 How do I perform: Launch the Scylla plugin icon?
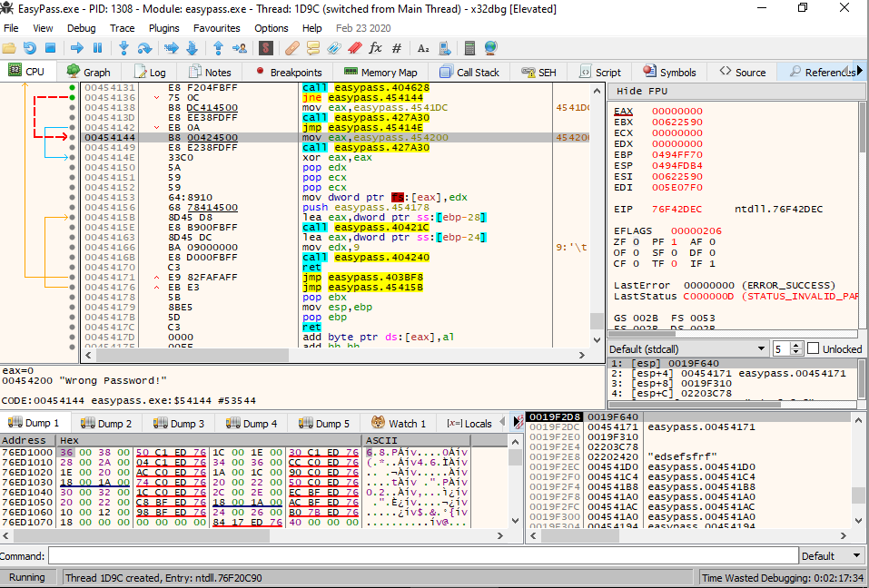pyautogui.click(x=266, y=48)
